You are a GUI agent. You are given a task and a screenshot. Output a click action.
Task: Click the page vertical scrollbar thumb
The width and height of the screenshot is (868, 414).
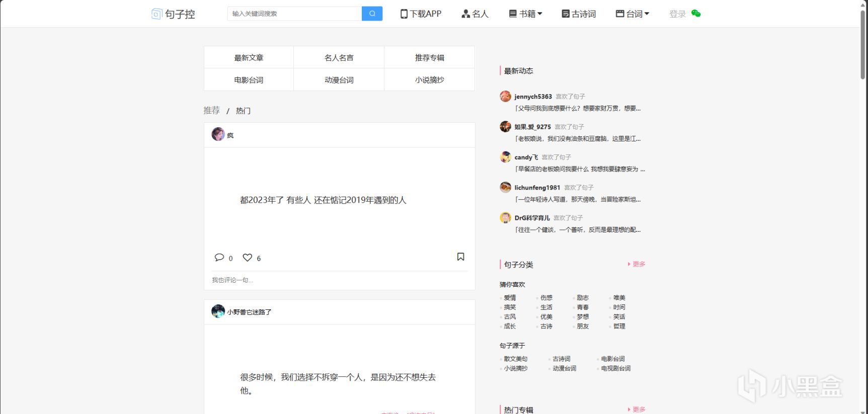tap(863, 44)
